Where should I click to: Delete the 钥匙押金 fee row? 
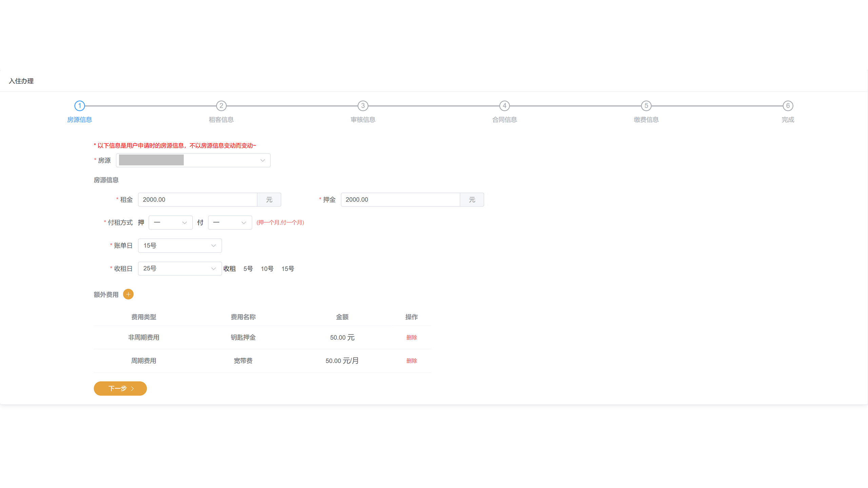(411, 338)
